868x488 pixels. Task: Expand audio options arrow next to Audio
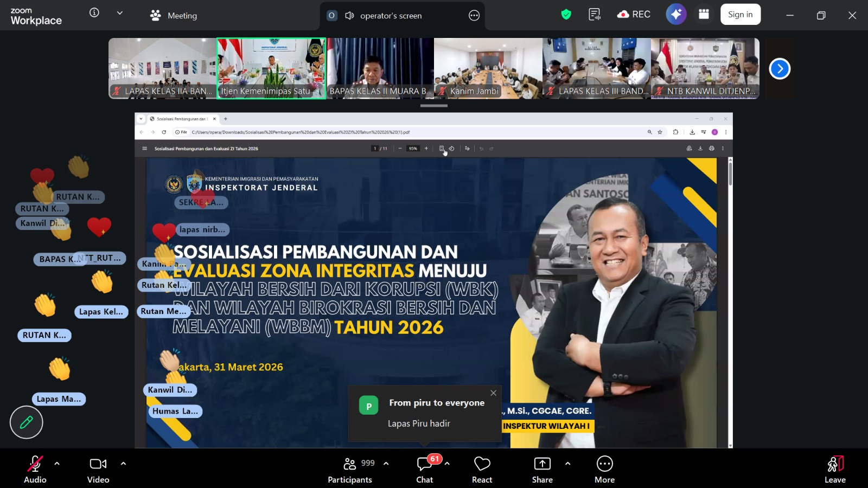(x=57, y=464)
